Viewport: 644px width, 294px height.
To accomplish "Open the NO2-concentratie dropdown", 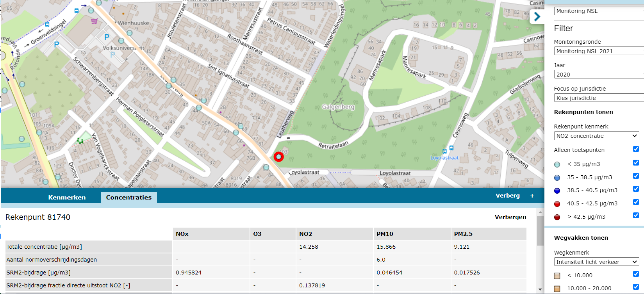I will tap(596, 136).
